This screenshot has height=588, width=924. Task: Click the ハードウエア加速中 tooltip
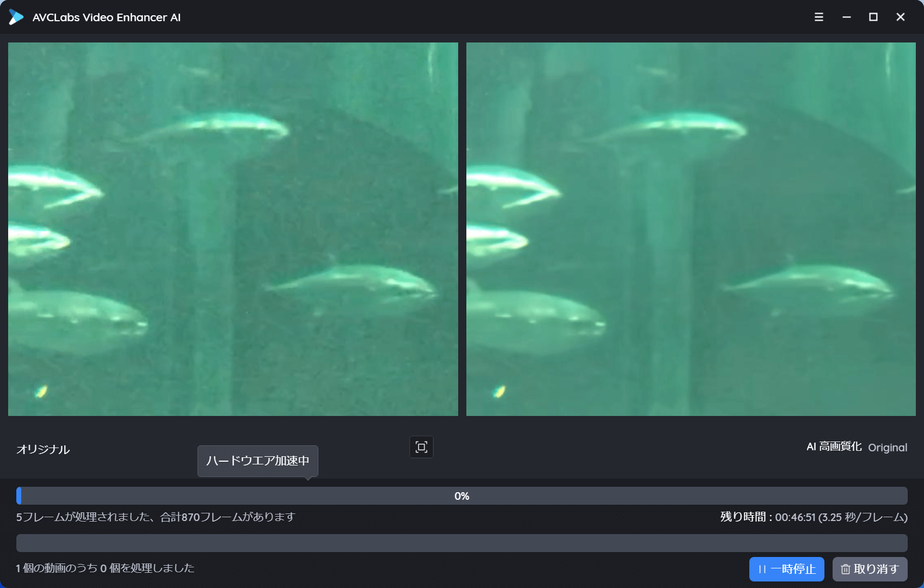coord(257,461)
